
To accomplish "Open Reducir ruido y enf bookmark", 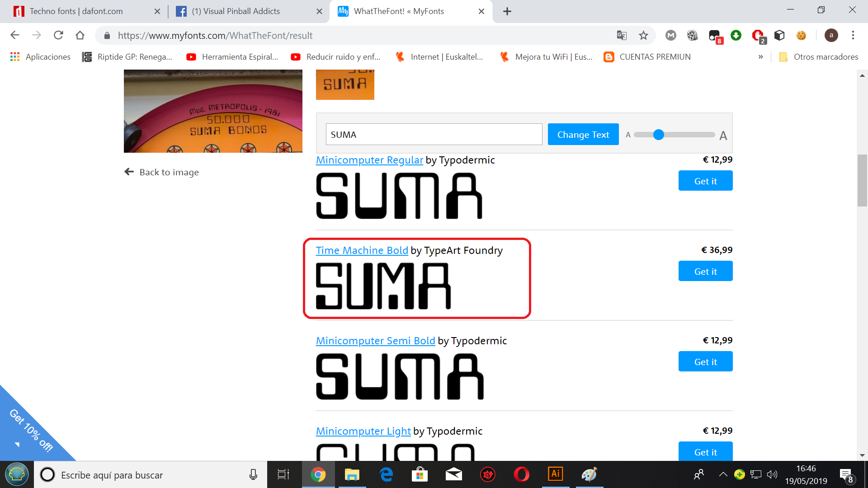I will pyautogui.click(x=336, y=57).
